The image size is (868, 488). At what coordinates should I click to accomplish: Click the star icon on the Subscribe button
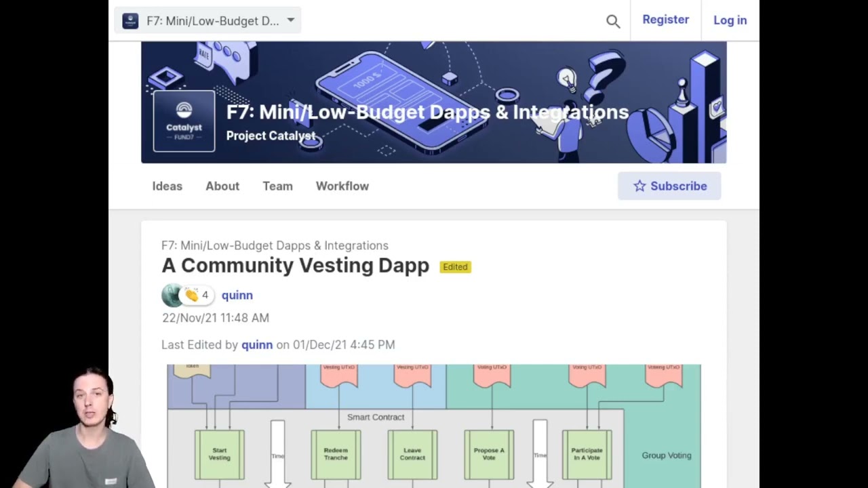click(639, 186)
